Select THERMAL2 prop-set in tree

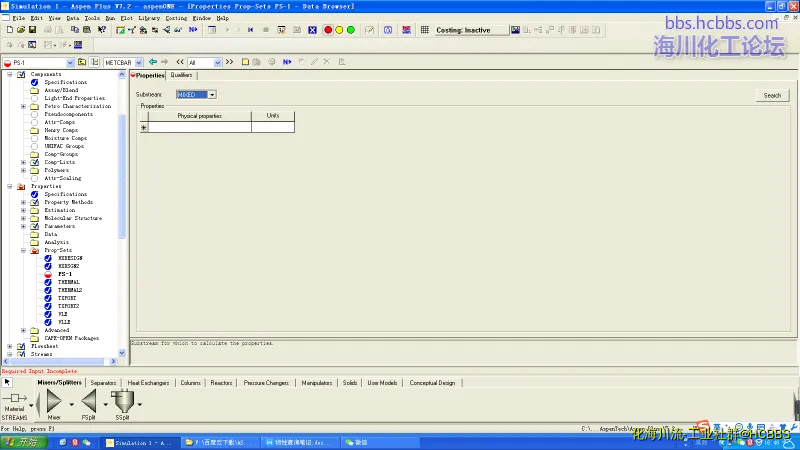coord(70,290)
